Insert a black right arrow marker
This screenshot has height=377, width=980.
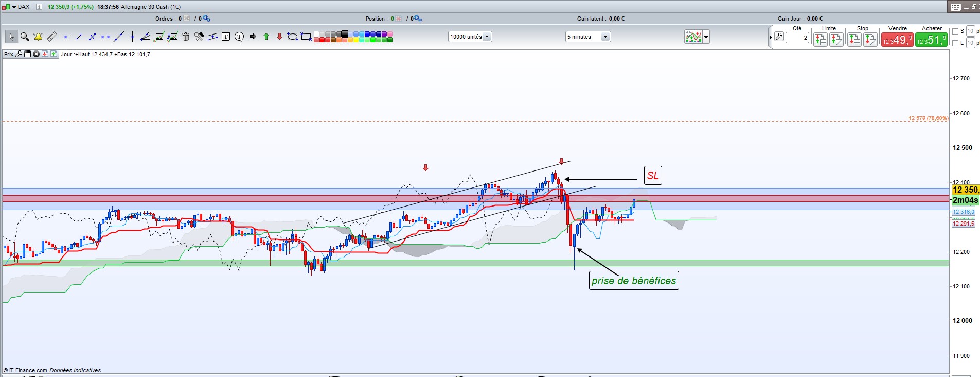pyautogui.click(x=253, y=37)
